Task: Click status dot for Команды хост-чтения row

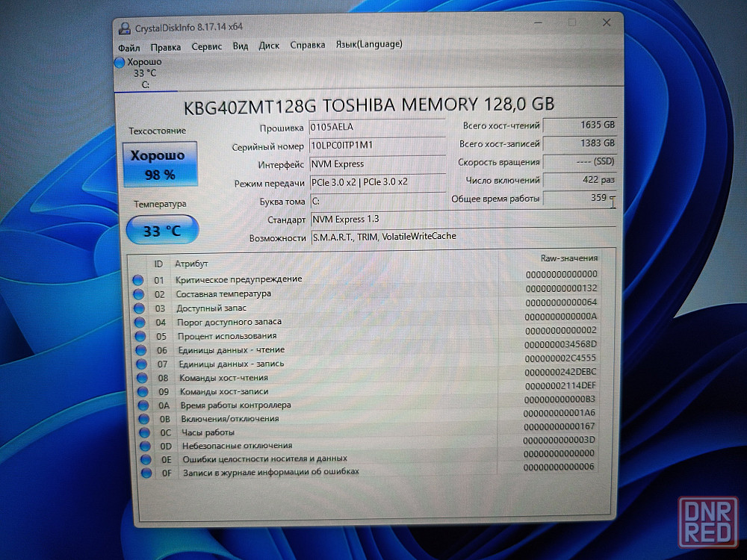Action: [142, 378]
